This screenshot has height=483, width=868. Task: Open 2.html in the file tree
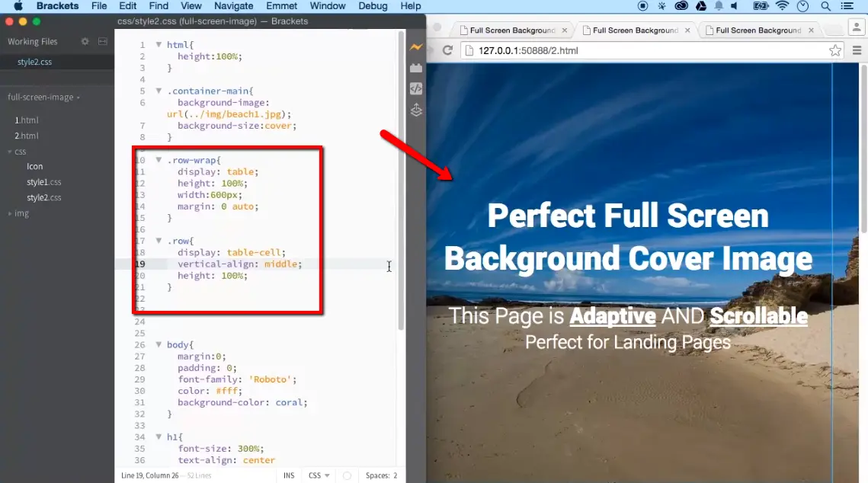[x=27, y=136]
